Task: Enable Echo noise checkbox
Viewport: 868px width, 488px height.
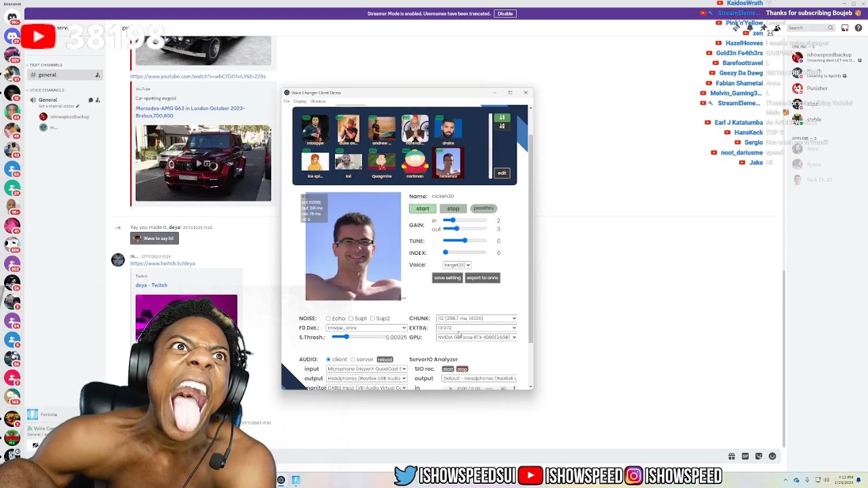Action: click(328, 319)
